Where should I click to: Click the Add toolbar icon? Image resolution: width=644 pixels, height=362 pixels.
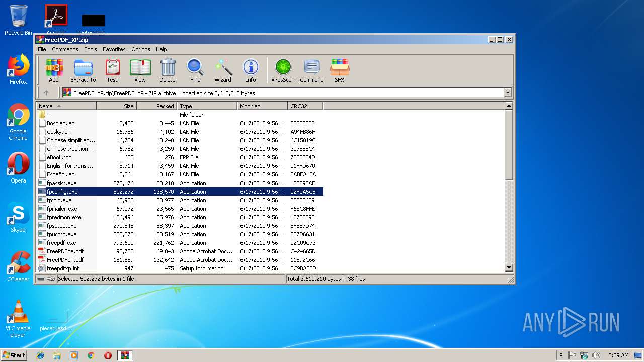pyautogui.click(x=54, y=70)
